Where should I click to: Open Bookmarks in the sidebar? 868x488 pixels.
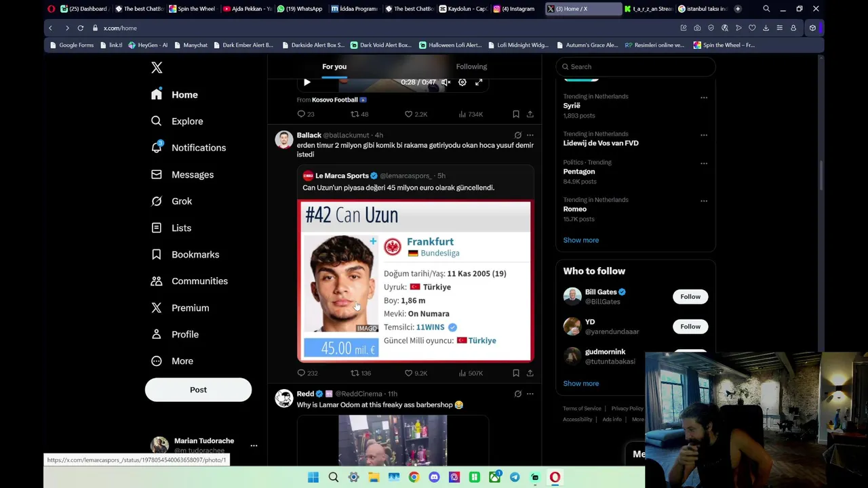pyautogui.click(x=185, y=255)
